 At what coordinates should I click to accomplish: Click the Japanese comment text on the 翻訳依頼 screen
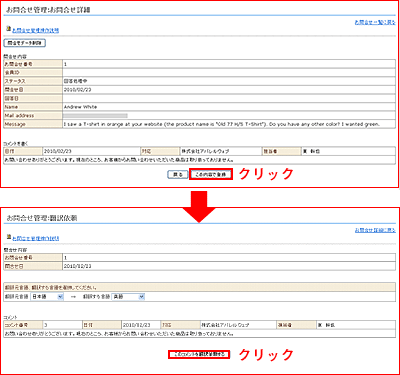(119, 334)
